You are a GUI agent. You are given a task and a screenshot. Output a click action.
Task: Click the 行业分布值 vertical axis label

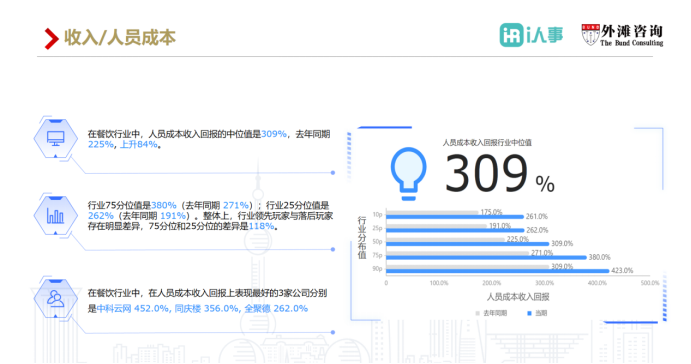(362, 238)
